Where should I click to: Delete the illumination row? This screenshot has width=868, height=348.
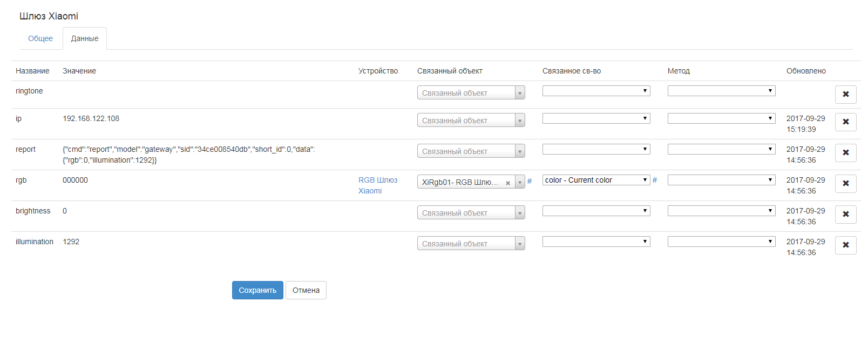[x=845, y=245]
